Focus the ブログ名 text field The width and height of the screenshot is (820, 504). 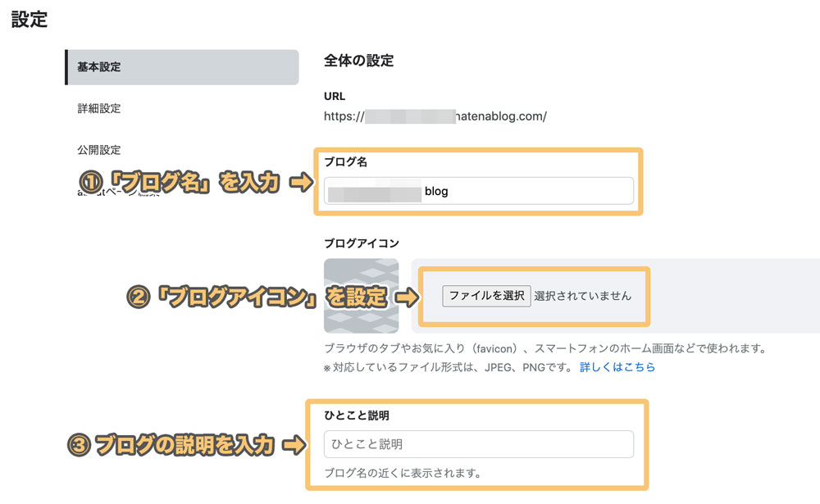click(x=478, y=191)
